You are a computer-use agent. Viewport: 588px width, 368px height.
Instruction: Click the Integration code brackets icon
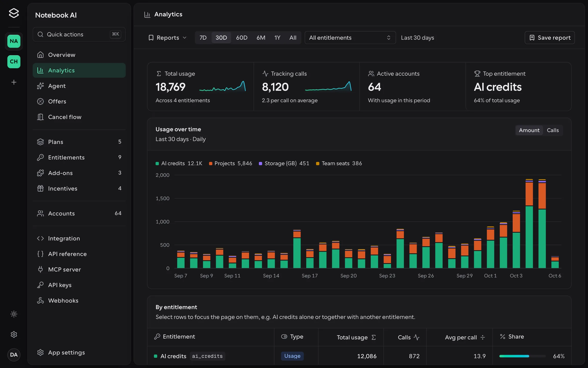click(x=40, y=238)
